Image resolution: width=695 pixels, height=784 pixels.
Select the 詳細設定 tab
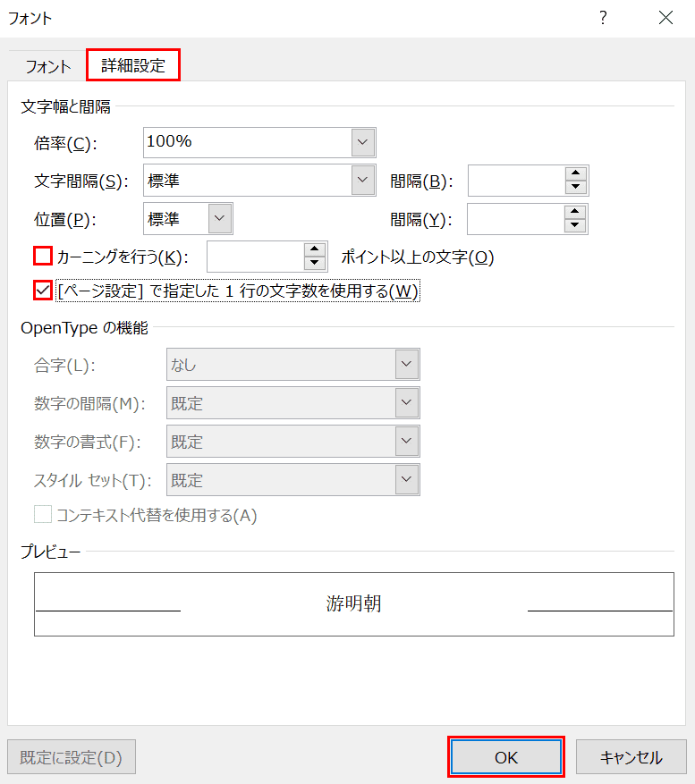click(x=133, y=65)
